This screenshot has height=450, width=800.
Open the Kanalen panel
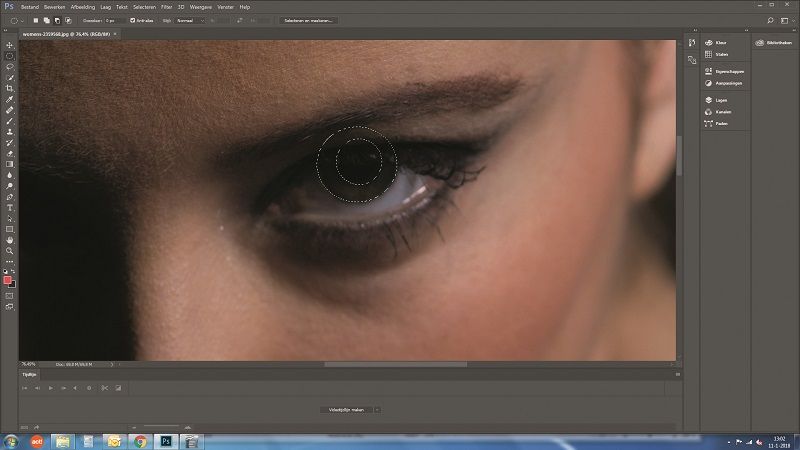(723, 111)
